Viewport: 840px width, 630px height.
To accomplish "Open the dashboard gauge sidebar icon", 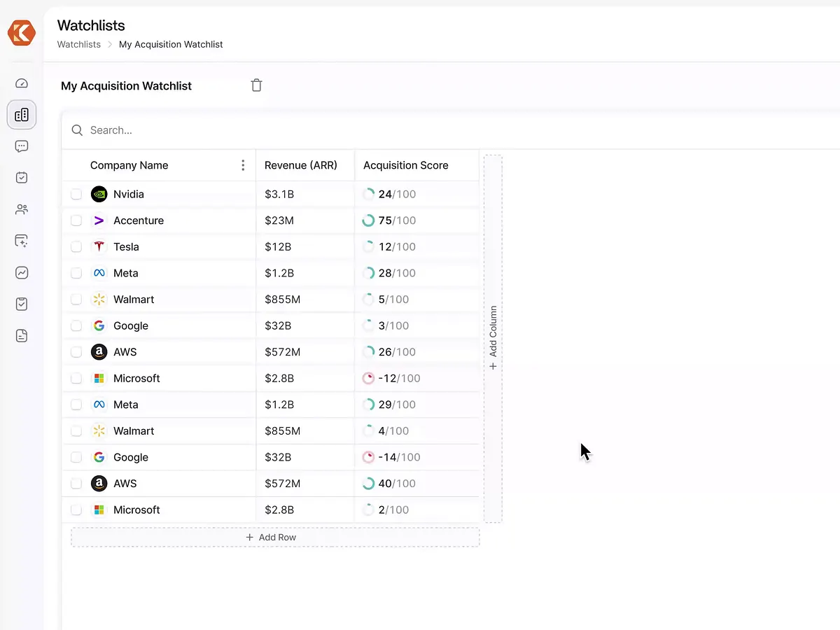I will click(22, 83).
